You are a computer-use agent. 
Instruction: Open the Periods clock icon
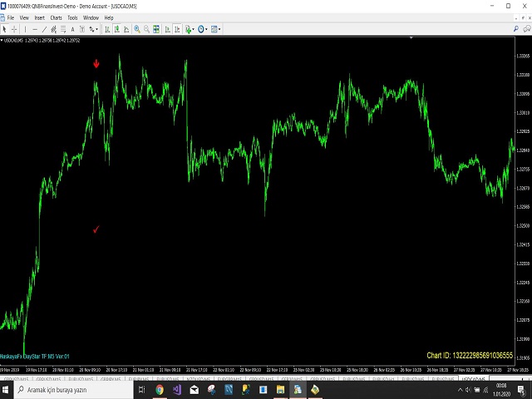point(201,30)
